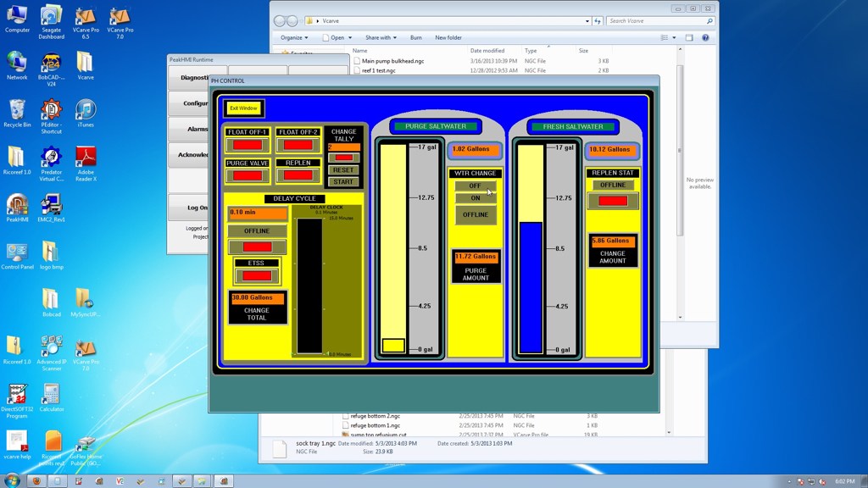Switch water change to ON
Viewport: 868px width, 488px height.
[x=475, y=198]
